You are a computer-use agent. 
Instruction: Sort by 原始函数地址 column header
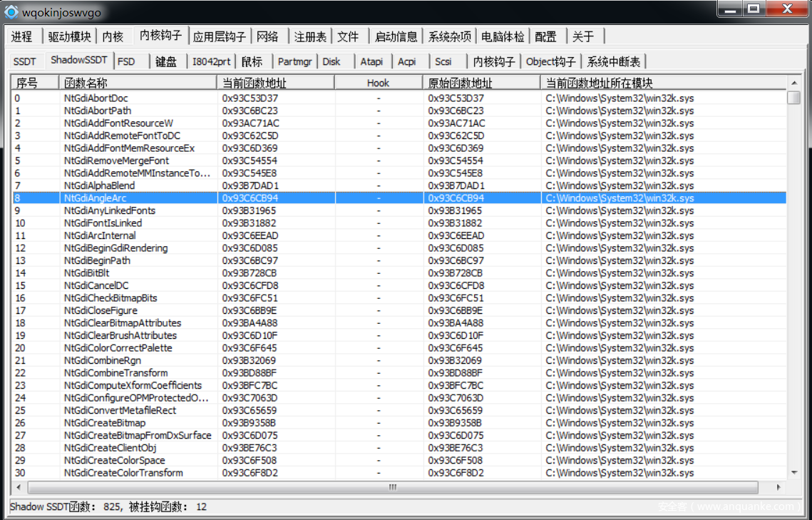click(480, 83)
